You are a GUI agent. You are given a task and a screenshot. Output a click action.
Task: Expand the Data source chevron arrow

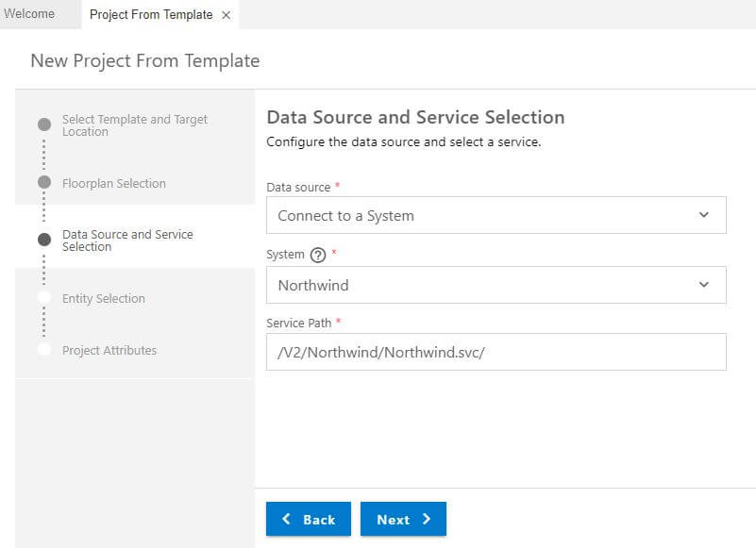click(x=704, y=214)
